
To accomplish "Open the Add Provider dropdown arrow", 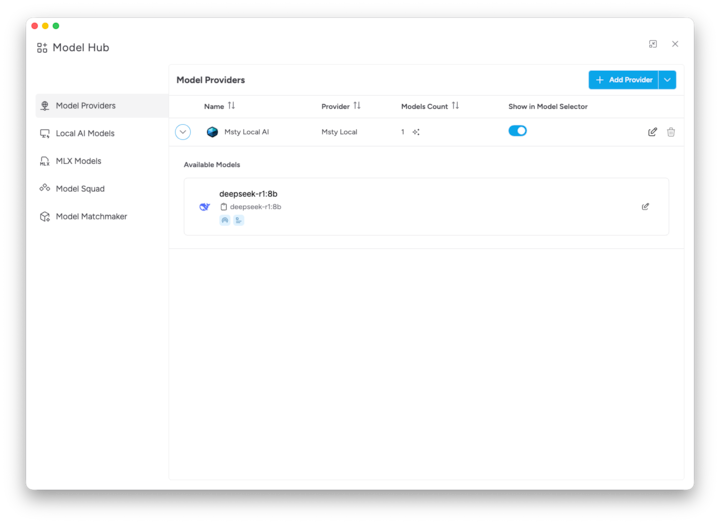I will pyautogui.click(x=667, y=80).
